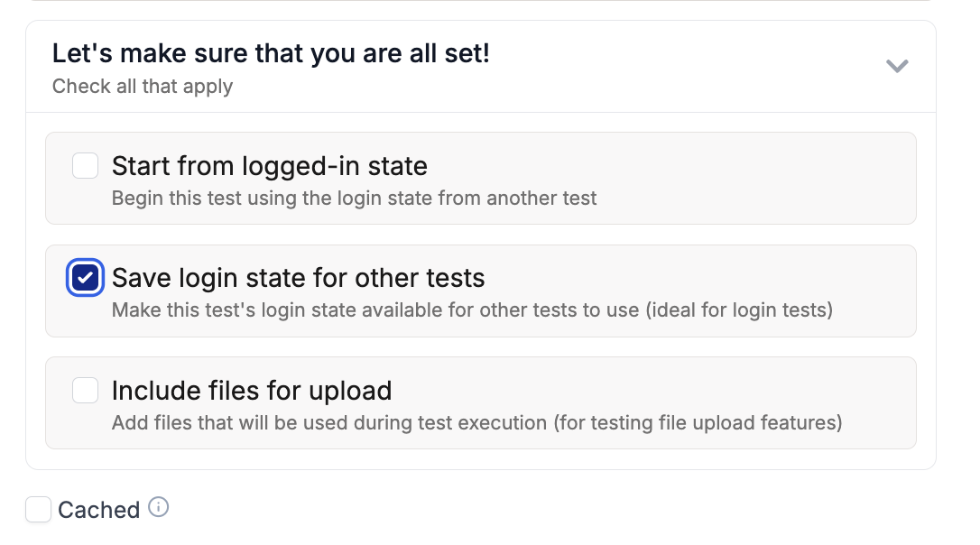Image resolution: width=980 pixels, height=545 pixels.
Task: Click the "Save login state for other tests" label
Action: click(298, 278)
